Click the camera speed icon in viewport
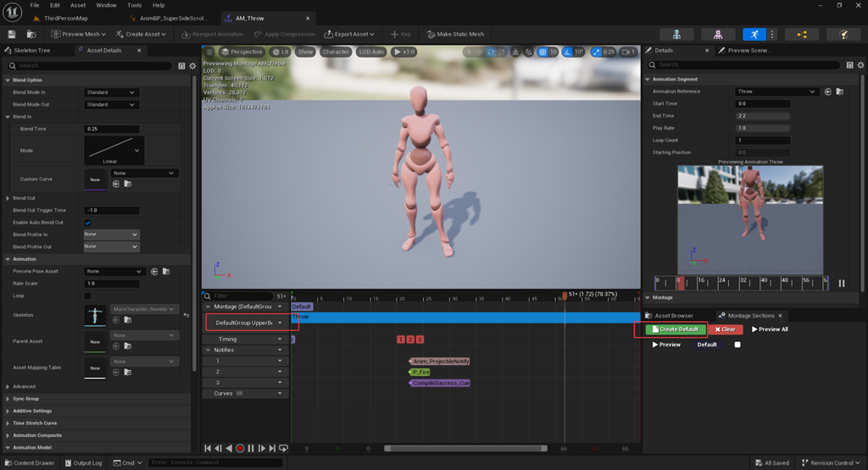The width and height of the screenshot is (868, 470). pos(628,52)
